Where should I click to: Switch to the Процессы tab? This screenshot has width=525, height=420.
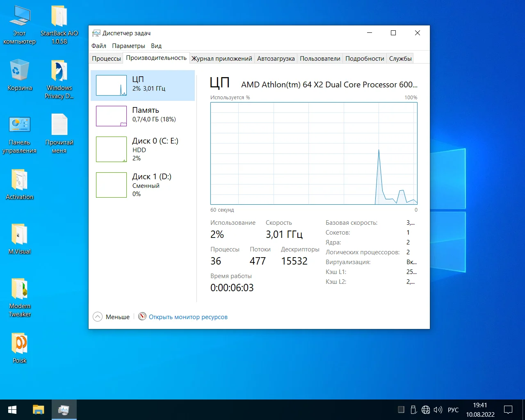click(106, 59)
